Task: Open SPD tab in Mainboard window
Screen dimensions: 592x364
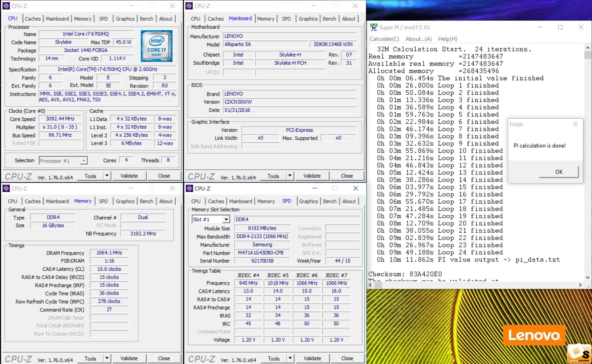Action: pyautogui.click(x=286, y=19)
